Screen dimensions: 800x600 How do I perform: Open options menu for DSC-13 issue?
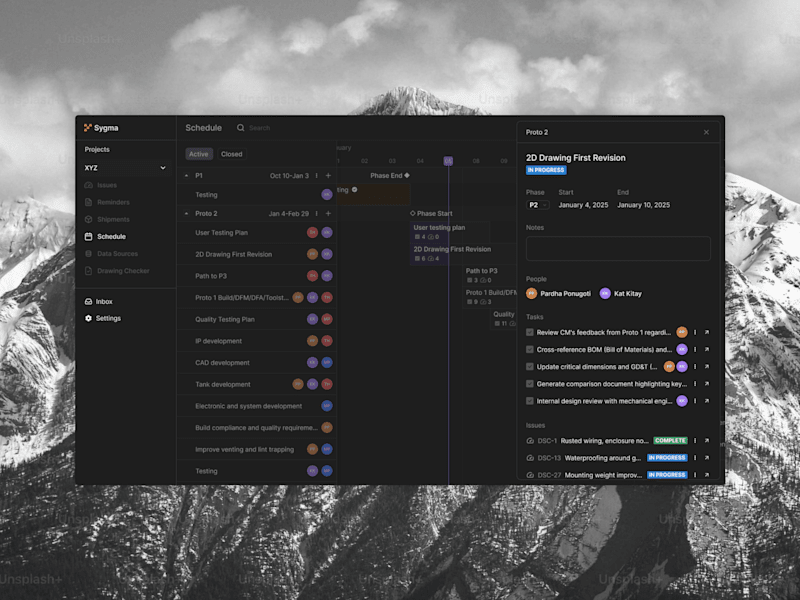pos(695,458)
